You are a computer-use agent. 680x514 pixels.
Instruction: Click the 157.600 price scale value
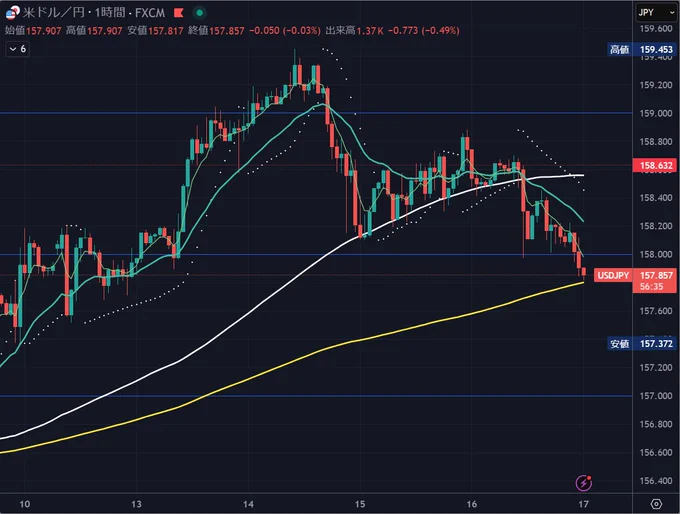656,311
